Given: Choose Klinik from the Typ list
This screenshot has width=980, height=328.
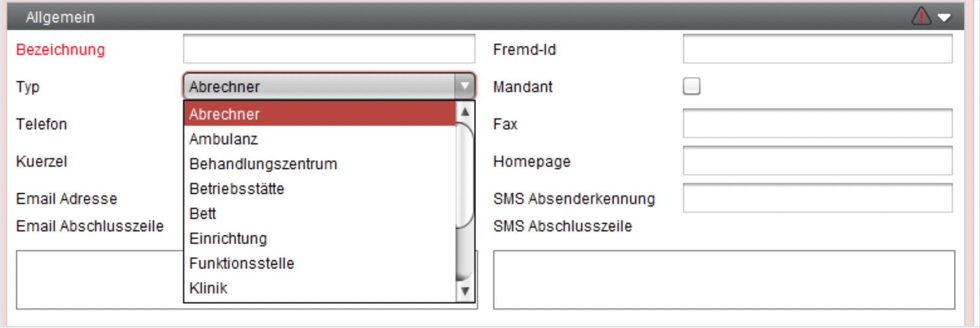Looking at the screenshot, I should pos(320,288).
